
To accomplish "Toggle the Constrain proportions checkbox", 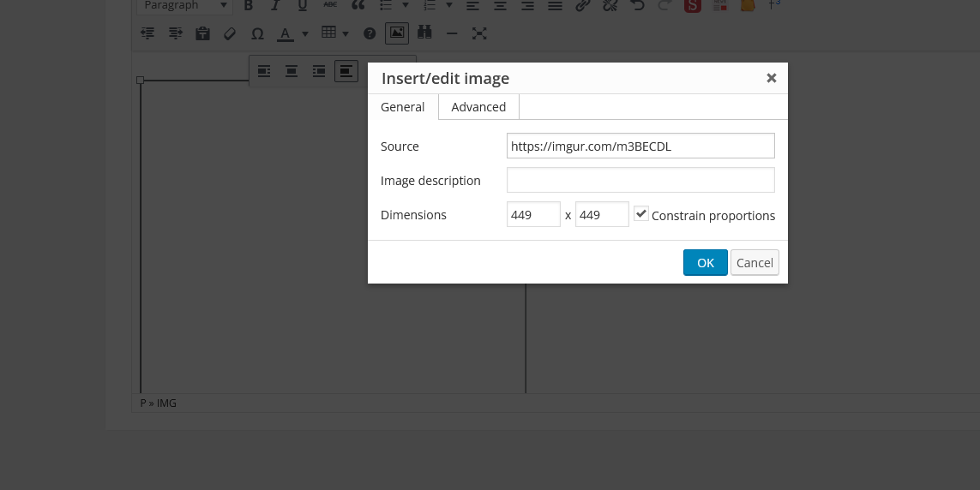I will [x=641, y=214].
